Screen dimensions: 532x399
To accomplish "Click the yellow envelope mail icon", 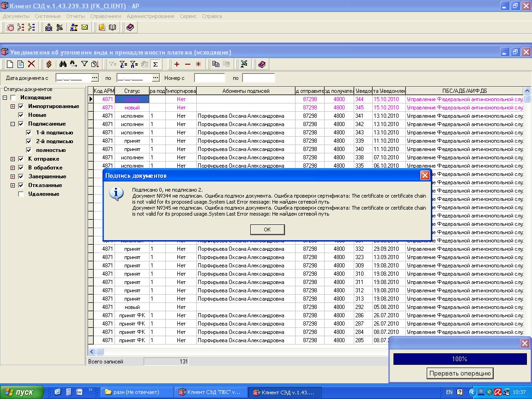I will tap(85, 28).
